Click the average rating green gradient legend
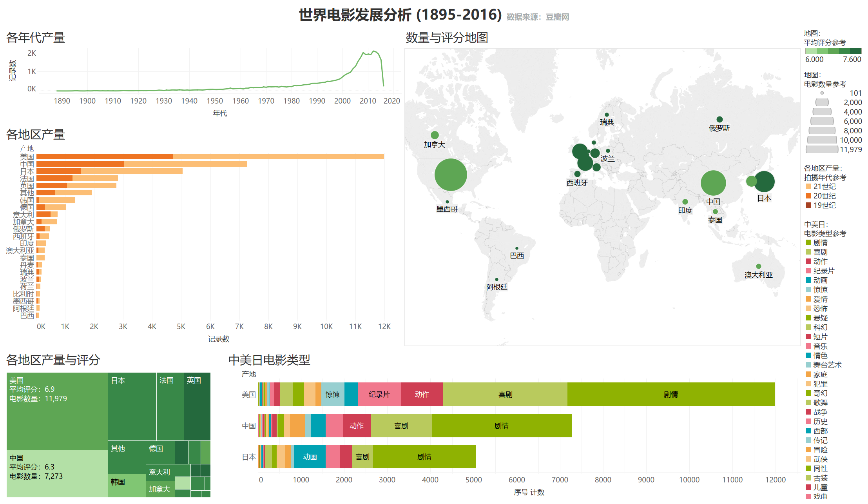The image size is (868, 504). [833, 51]
